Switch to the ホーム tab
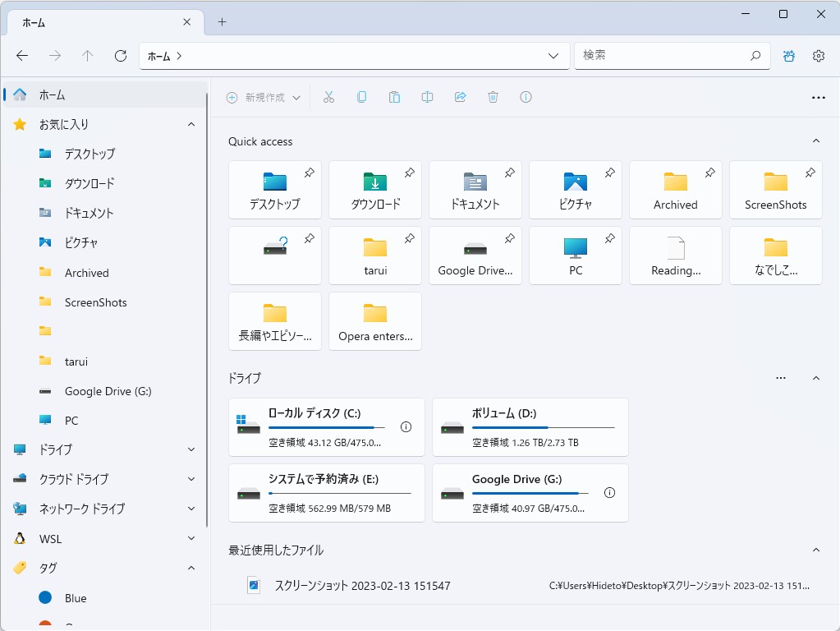The height and width of the screenshot is (631, 840). [99, 22]
